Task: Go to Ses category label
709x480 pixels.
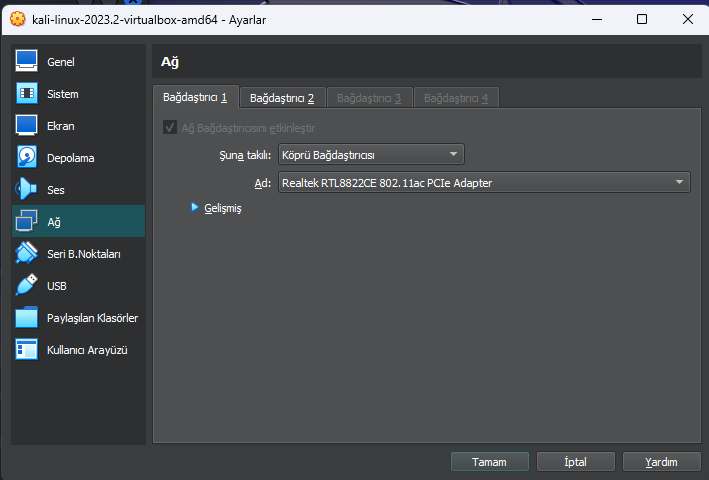Action: tap(56, 190)
